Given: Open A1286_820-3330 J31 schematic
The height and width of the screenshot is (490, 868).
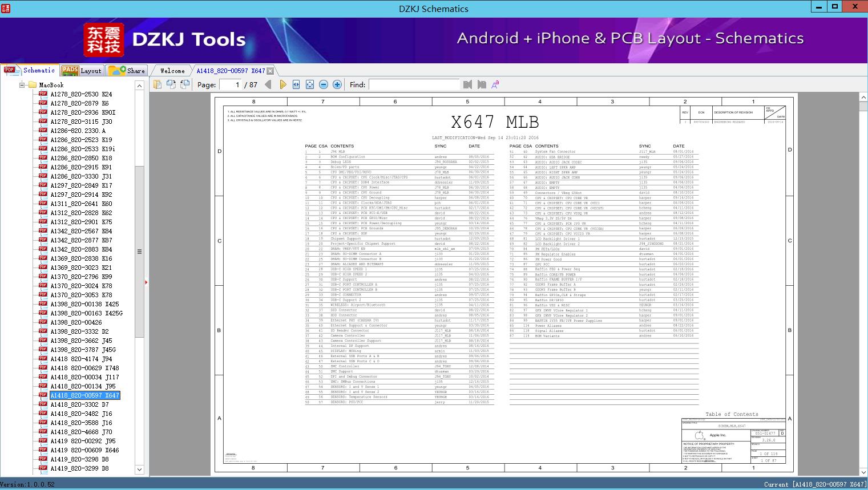Looking at the screenshot, I should [81, 176].
